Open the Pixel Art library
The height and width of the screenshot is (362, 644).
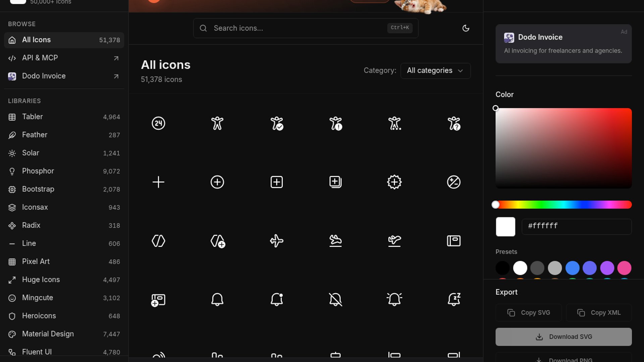(x=64, y=262)
